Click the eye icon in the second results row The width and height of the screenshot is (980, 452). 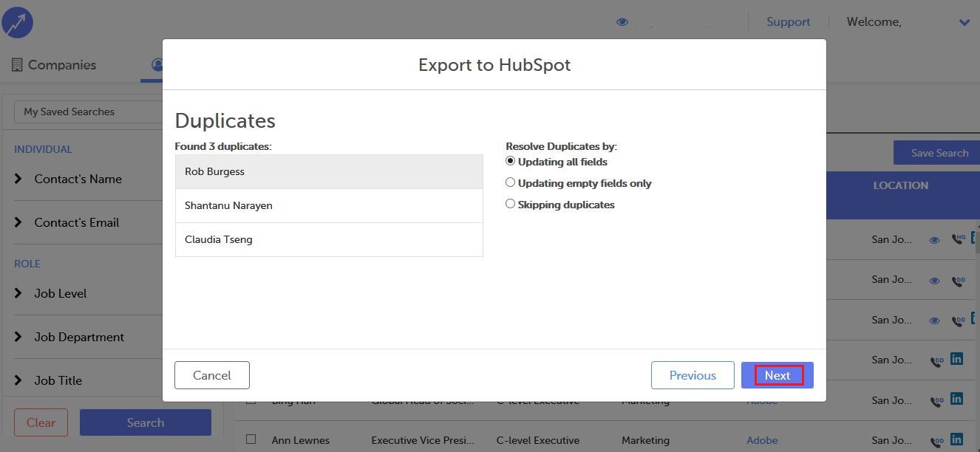[935, 281]
